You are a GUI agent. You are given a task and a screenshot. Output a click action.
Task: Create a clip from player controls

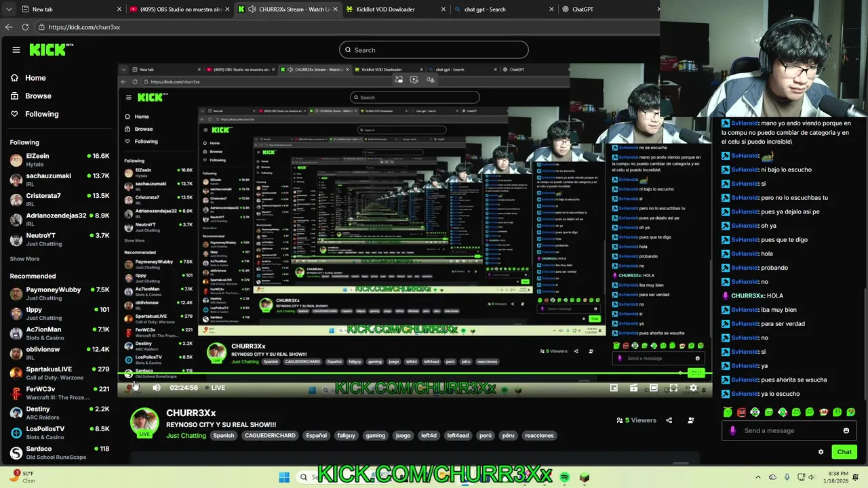[x=633, y=388]
